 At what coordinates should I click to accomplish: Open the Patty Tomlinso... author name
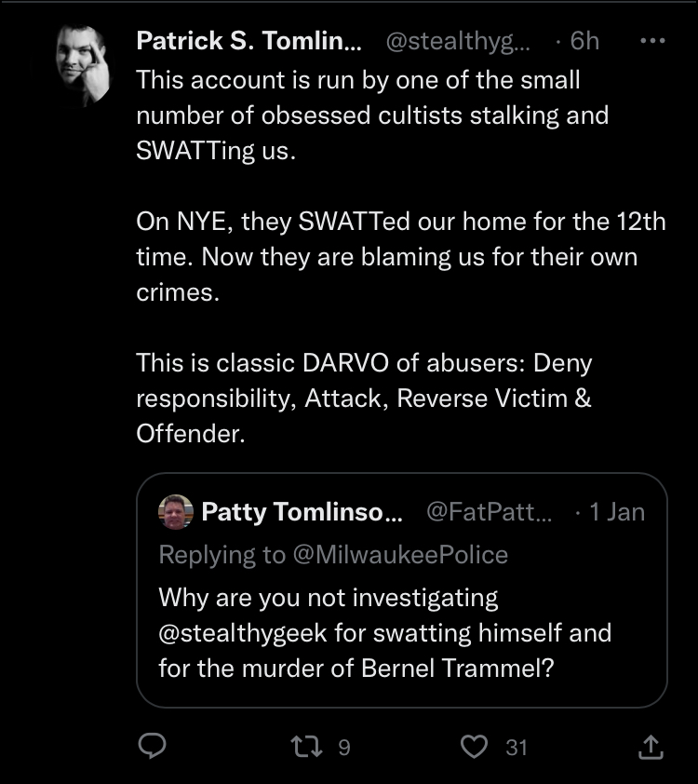[302, 511]
